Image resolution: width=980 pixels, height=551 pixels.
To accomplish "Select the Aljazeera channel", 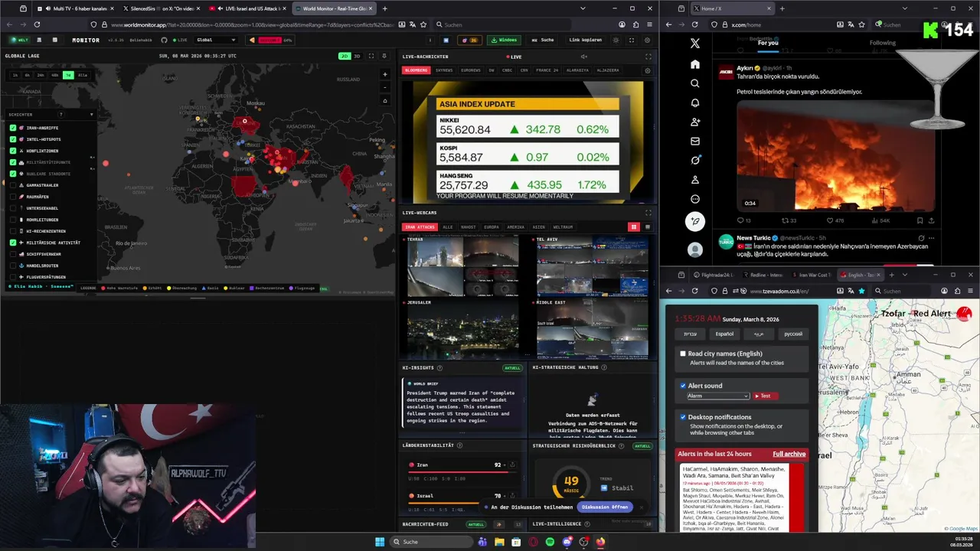I will [x=608, y=70].
